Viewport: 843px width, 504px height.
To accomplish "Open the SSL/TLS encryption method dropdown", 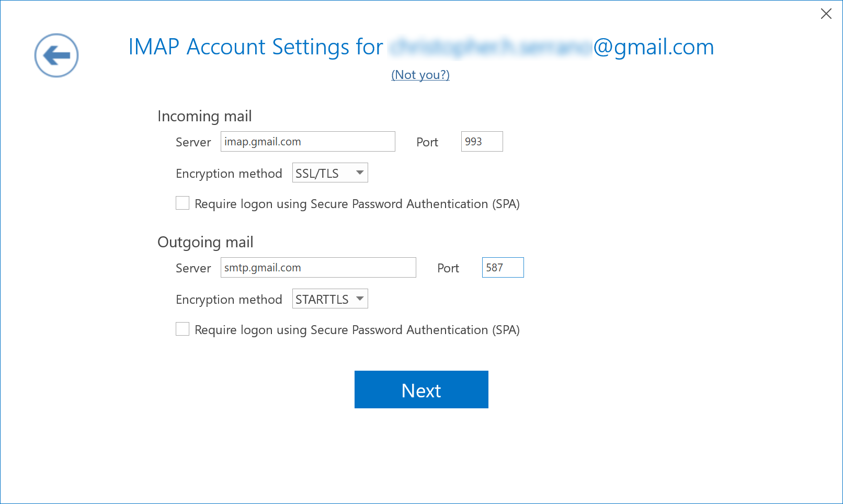I will click(330, 173).
